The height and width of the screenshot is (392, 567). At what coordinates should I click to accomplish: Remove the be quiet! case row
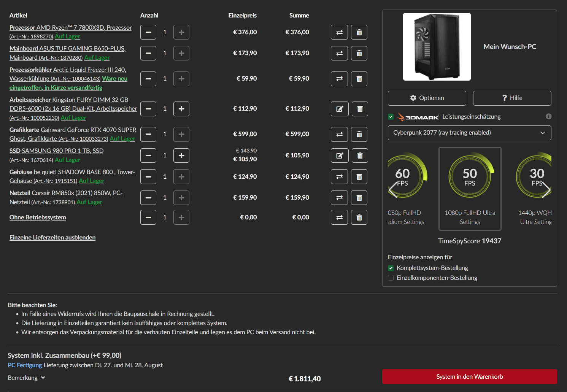tap(359, 176)
